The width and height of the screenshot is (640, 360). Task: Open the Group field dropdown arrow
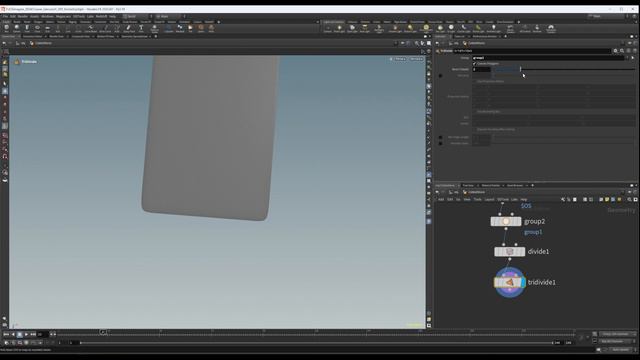pyautogui.click(x=627, y=58)
